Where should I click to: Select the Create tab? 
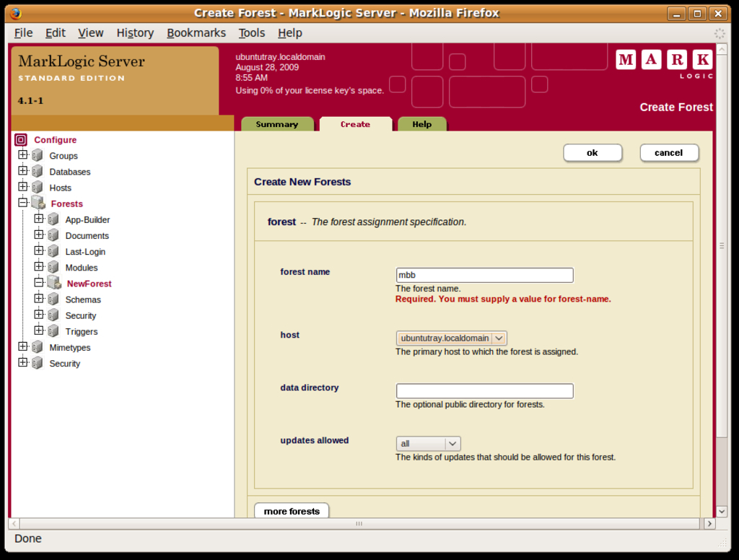[355, 124]
